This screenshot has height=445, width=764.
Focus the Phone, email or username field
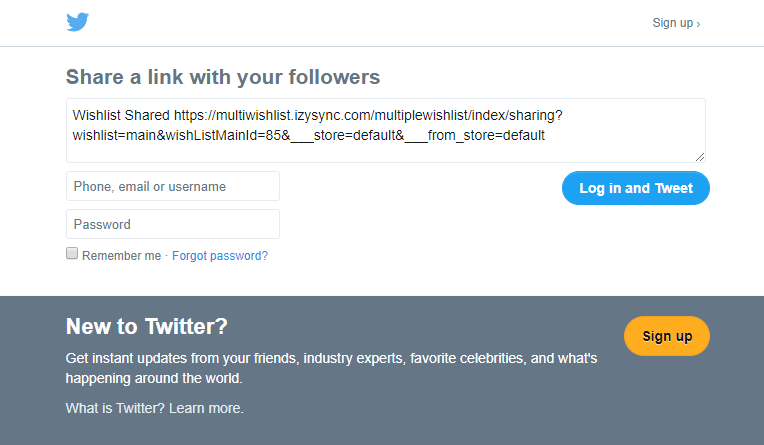click(173, 186)
